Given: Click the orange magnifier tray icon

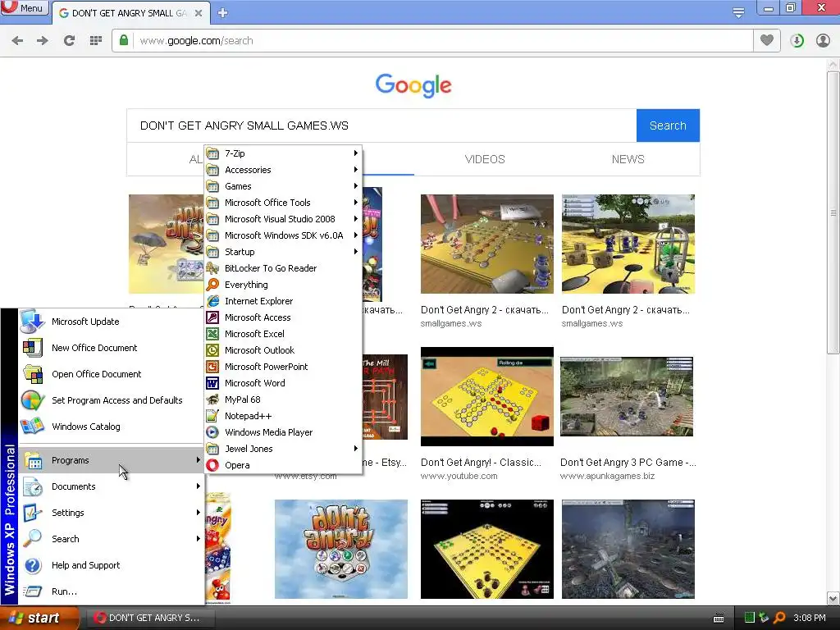Looking at the screenshot, I should [x=779, y=618].
